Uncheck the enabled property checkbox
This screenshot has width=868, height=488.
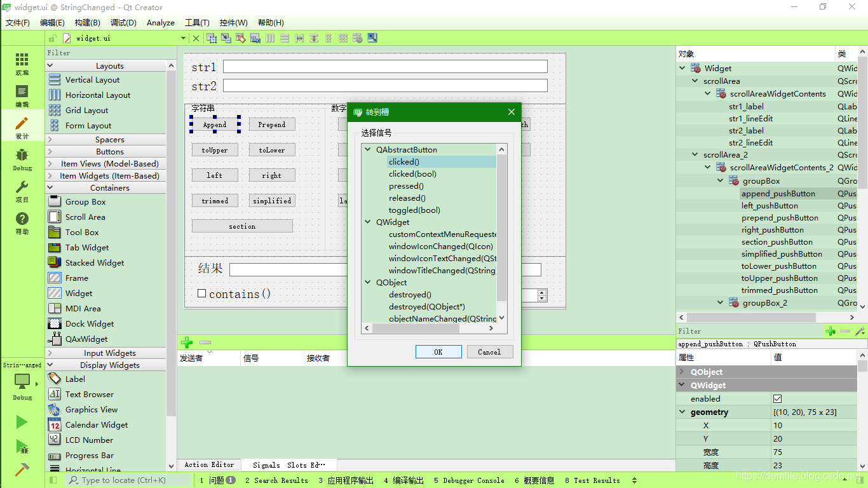click(777, 398)
